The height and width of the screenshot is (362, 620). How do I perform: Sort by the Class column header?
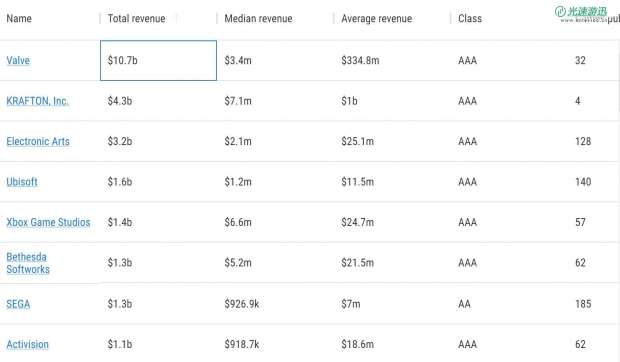470,19
